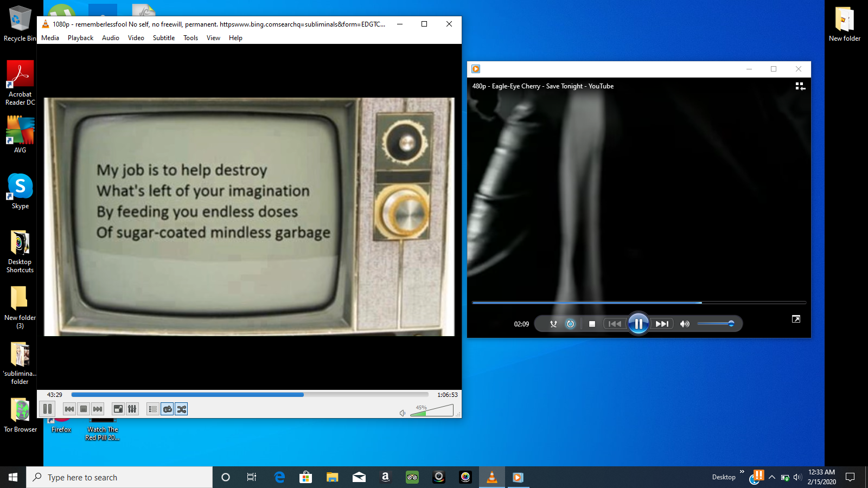The height and width of the screenshot is (488, 868).
Task: Toggle shuffle in Windows Media Player
Action: tap(553, 324)
